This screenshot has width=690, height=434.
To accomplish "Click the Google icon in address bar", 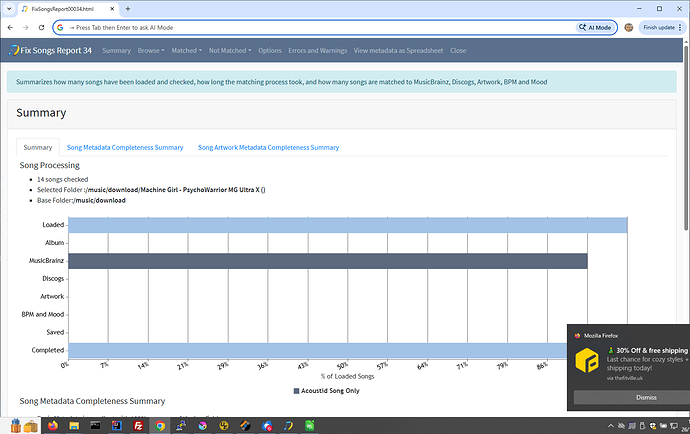I will click(61, 28).
